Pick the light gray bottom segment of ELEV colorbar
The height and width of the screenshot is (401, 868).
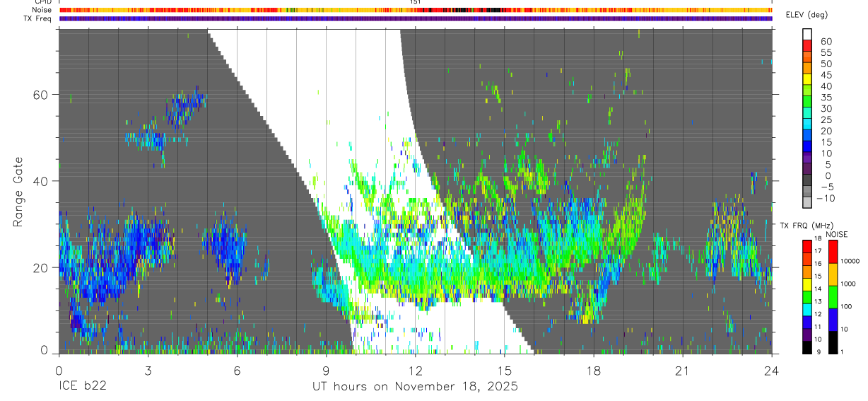tap(807, 202)
